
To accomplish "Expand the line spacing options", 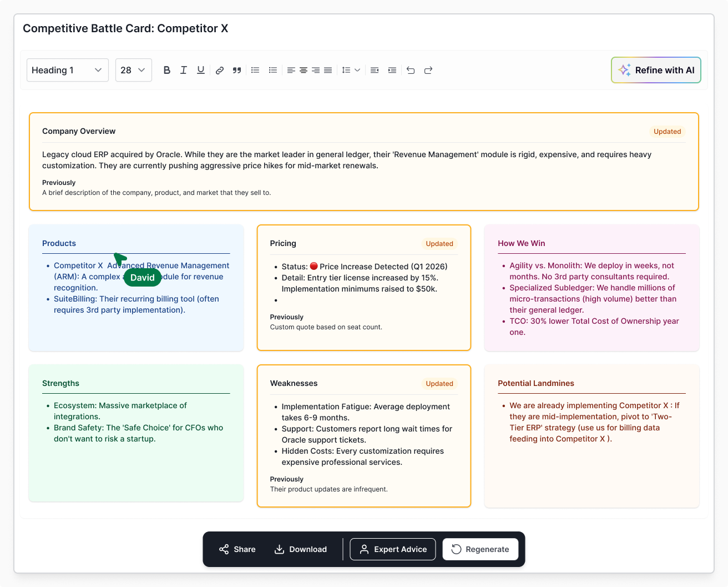I will (x=351, y=70).
